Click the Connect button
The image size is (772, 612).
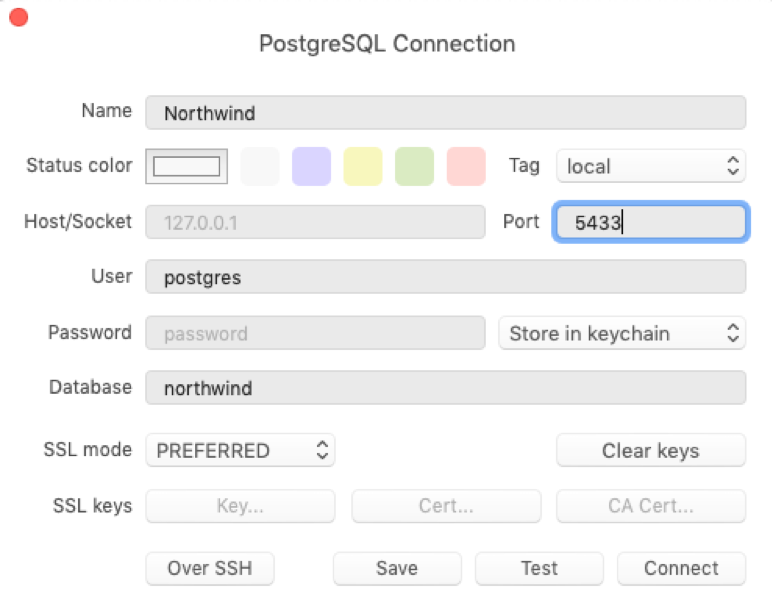coord(681,568)
